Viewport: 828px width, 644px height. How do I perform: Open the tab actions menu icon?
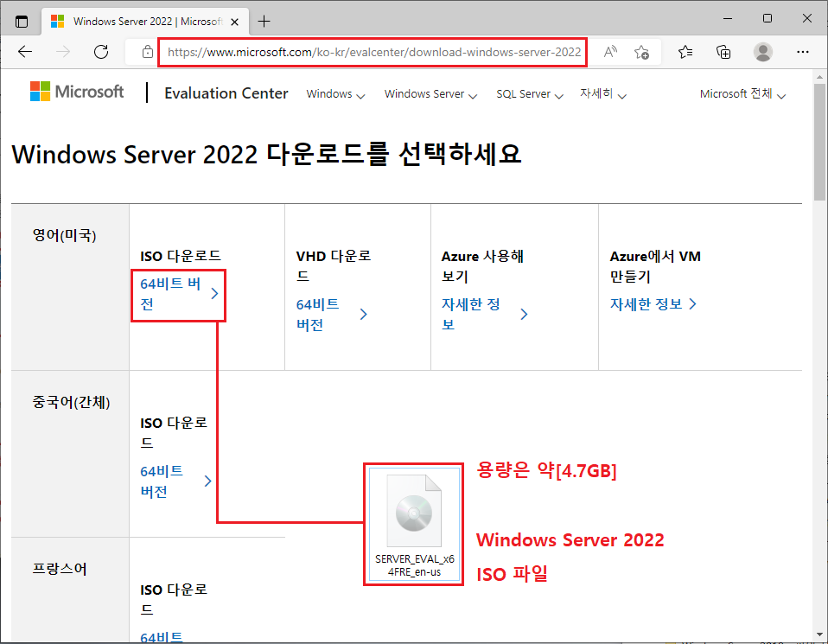coord(22,22)
